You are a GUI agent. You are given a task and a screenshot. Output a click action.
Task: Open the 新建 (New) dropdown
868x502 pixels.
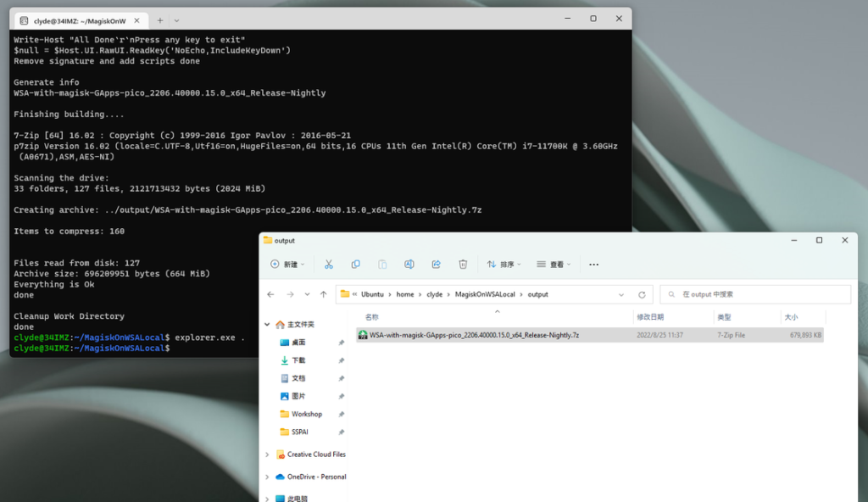tap(287, 265)
